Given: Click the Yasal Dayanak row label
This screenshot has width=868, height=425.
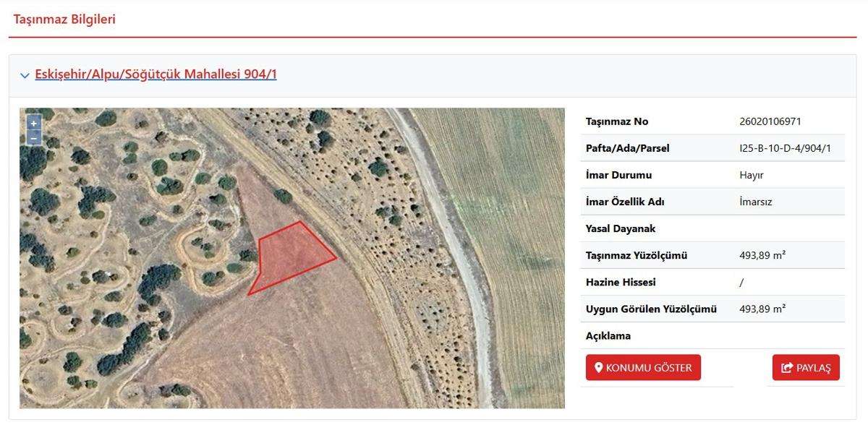Looking at the screenshot, I should (x=621, y=228).
